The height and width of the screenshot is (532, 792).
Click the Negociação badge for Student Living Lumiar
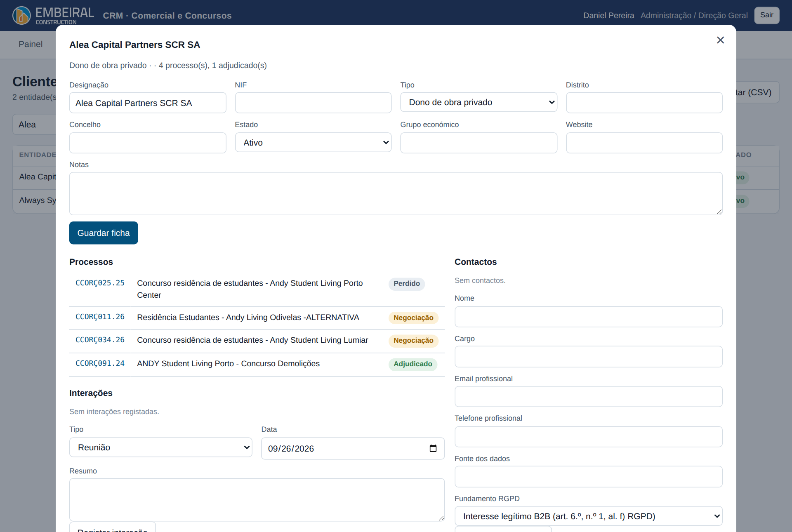coord(413,341)
